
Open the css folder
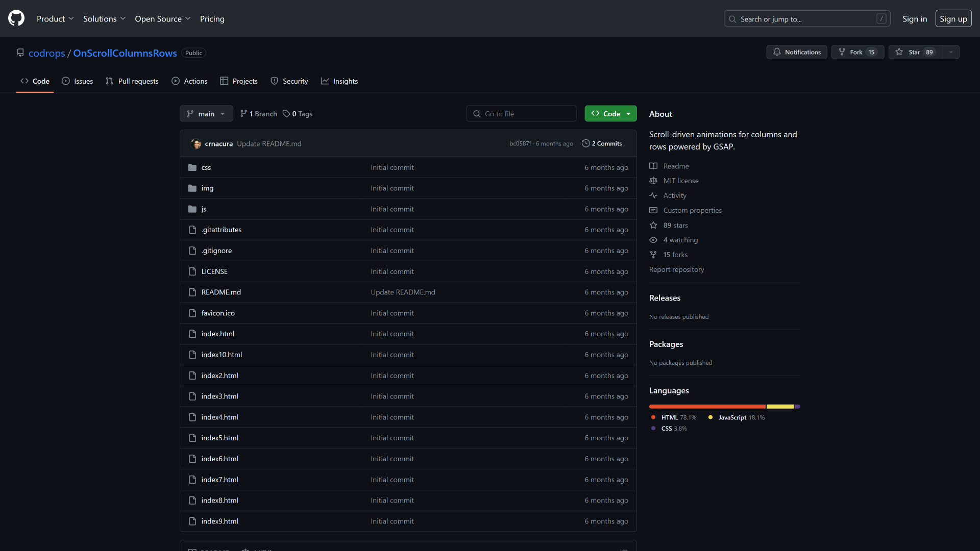206,167
